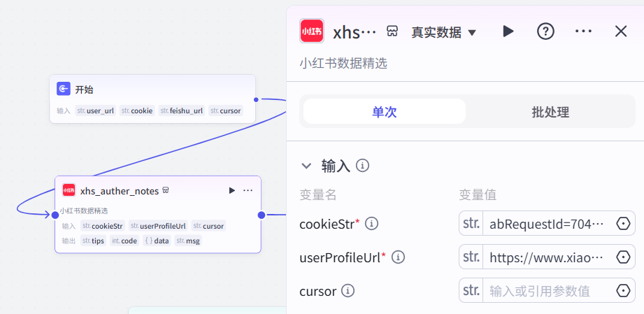The width and height of the screenshot is (644, 314).
Task: Click the 小红书数据精选 description in panel
Action: click(343, 64)
